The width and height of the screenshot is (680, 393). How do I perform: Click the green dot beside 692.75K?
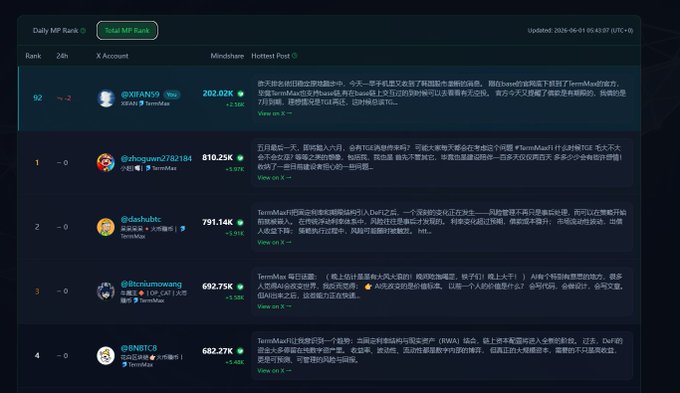click(x=241, y=286)
